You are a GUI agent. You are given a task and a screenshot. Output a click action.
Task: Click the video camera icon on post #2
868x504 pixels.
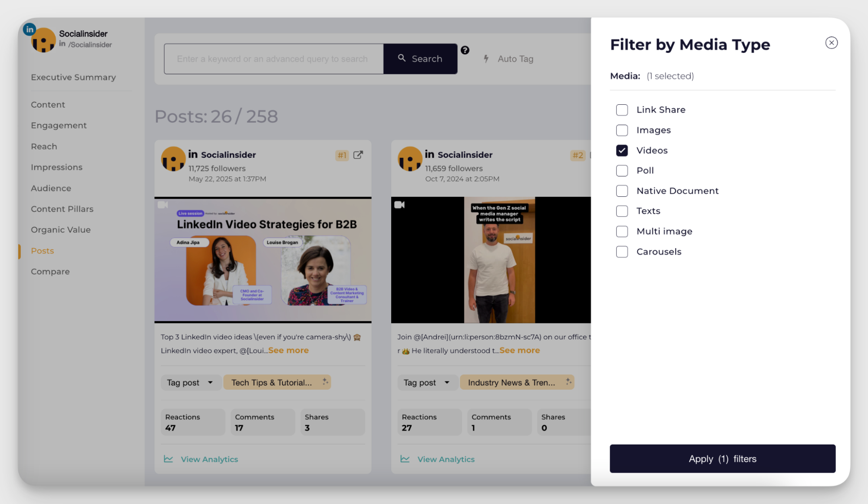(399, 205)
